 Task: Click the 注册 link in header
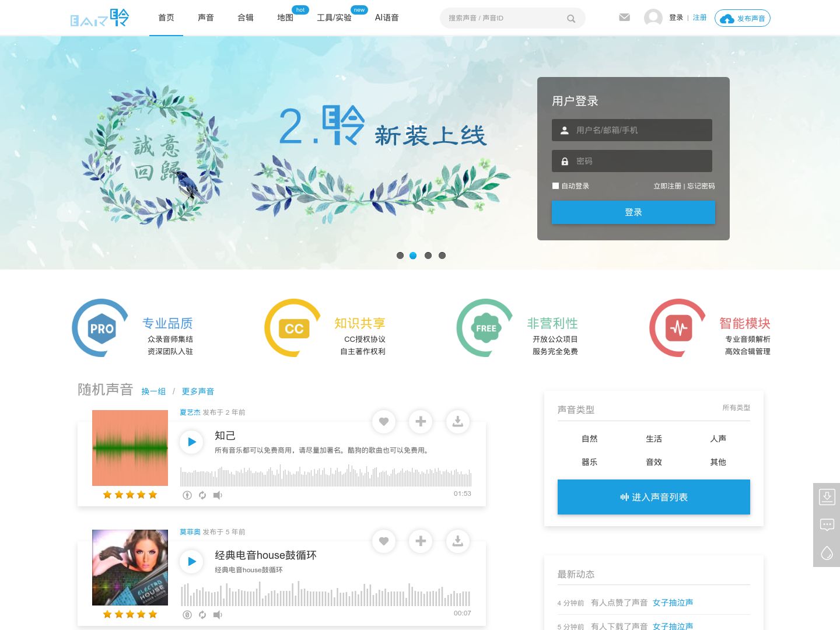pyautogui.click(x=700, y=17)
